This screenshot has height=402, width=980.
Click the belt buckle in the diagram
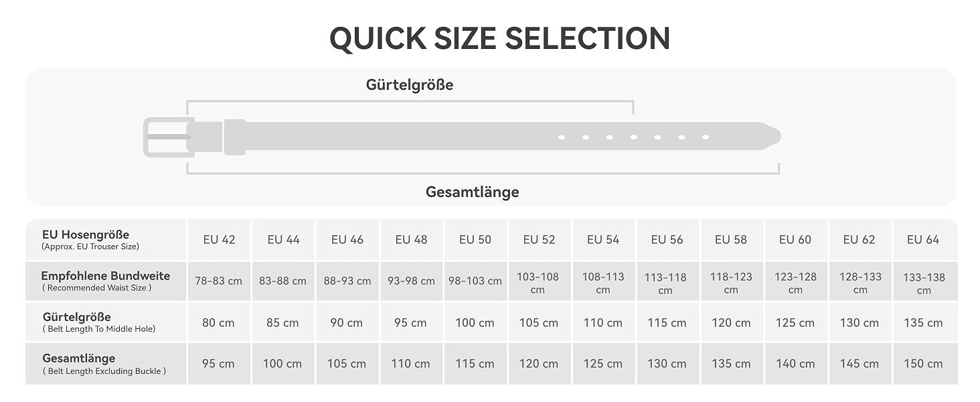coord(169,137)
